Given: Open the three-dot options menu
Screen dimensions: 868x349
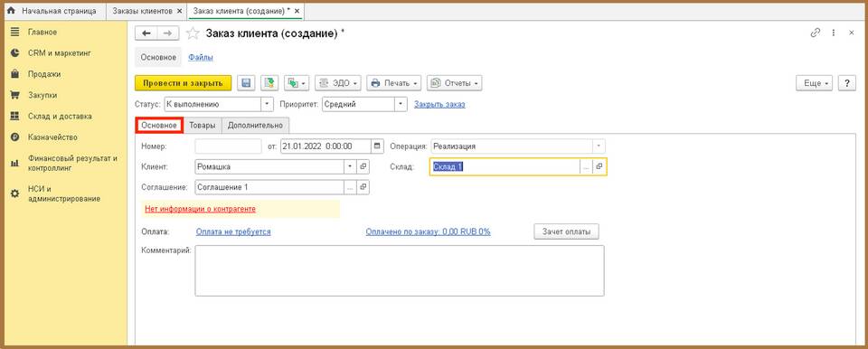Looking at the screenshot, I should coord(833,33).
